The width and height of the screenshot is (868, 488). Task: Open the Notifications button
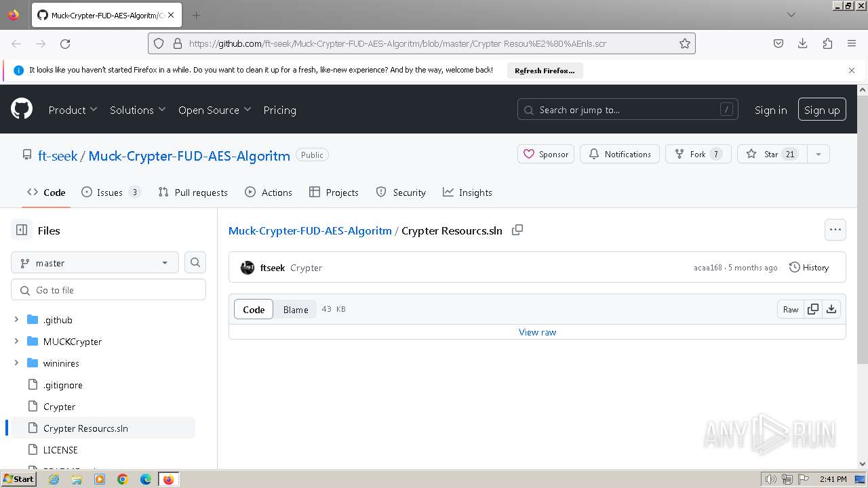tap(620, 155)
